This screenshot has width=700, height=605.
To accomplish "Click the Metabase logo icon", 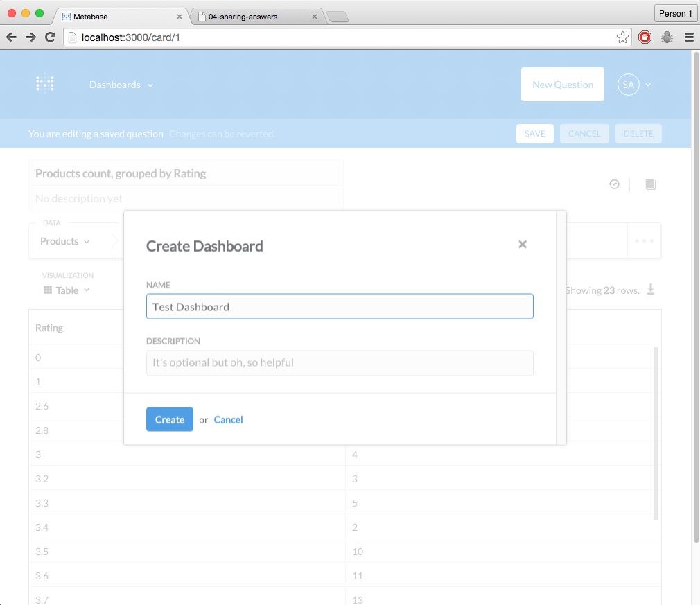I will pos(45,84).
